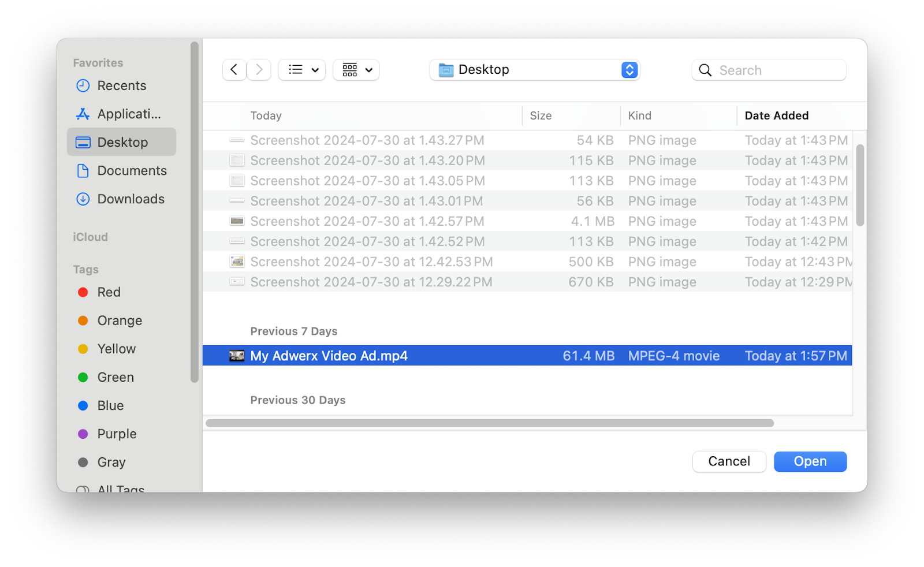924x567 pixels.
Task: Open the list view options dropdown
Action: coord(302,70)
